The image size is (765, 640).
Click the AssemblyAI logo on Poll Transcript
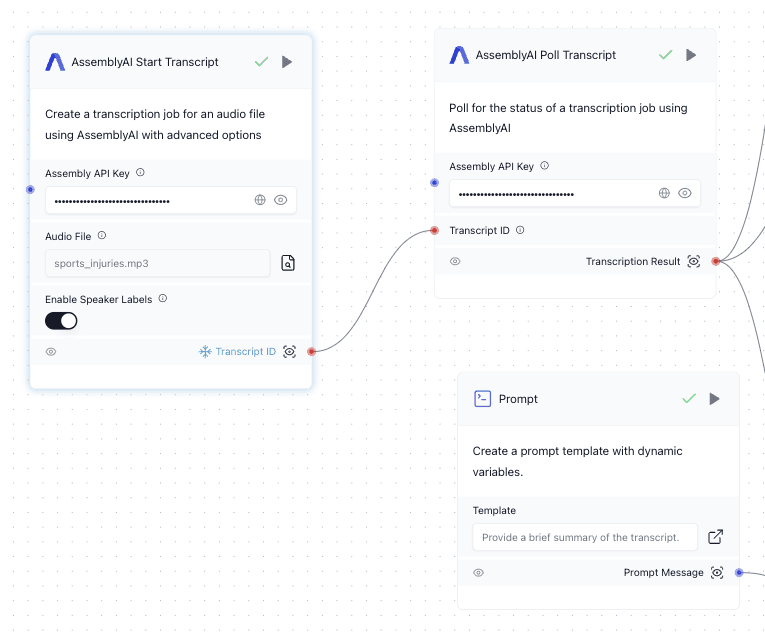(459, 55)
